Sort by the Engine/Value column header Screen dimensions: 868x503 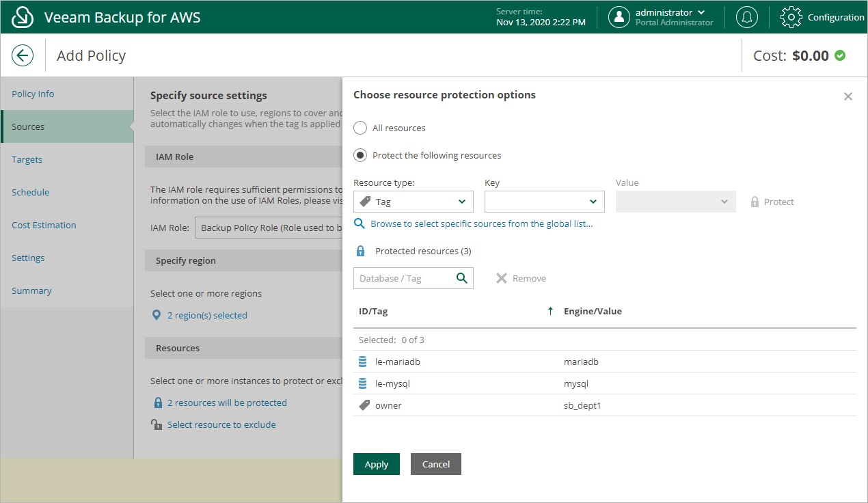593,311
